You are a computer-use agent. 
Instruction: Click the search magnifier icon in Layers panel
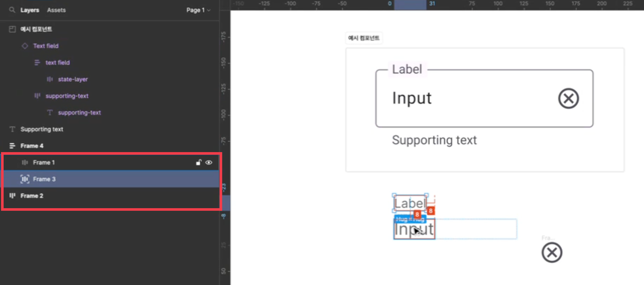point(12,10)
